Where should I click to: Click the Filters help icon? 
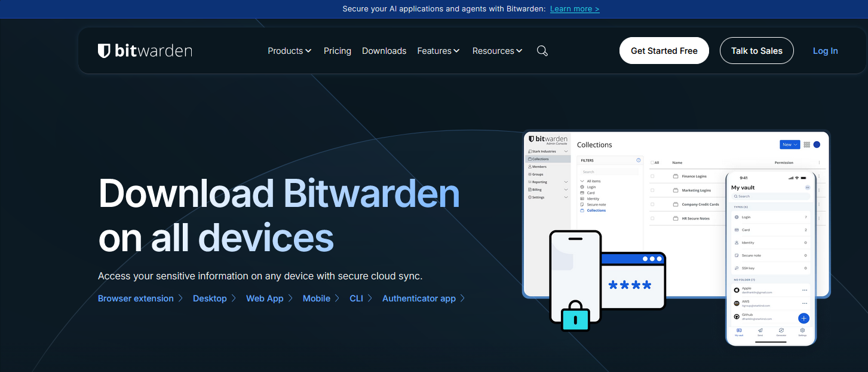click(x=639, y=160)
